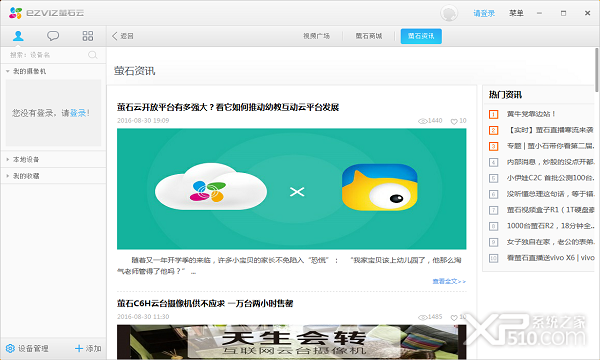The image size is (600, 360).
Task: Open hot news 没听懂总理这句话
Action: (550, 194)
